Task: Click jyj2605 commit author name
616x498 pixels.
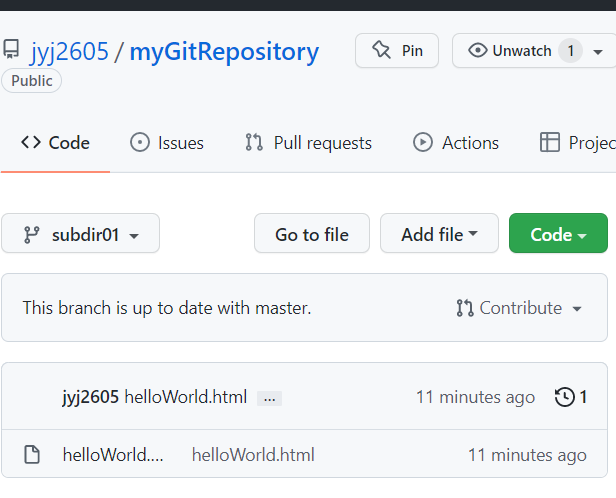Action: tap(90, 397)
